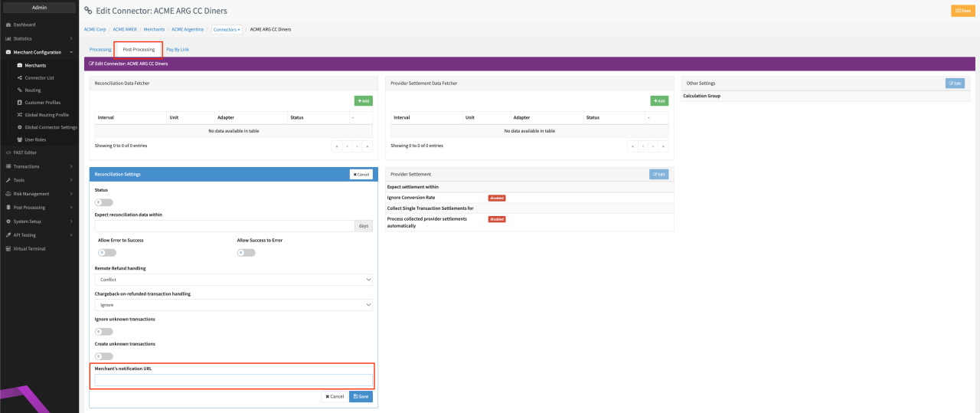Expand the Connectors breadcrumb dropdown

[x=227, y=29]
